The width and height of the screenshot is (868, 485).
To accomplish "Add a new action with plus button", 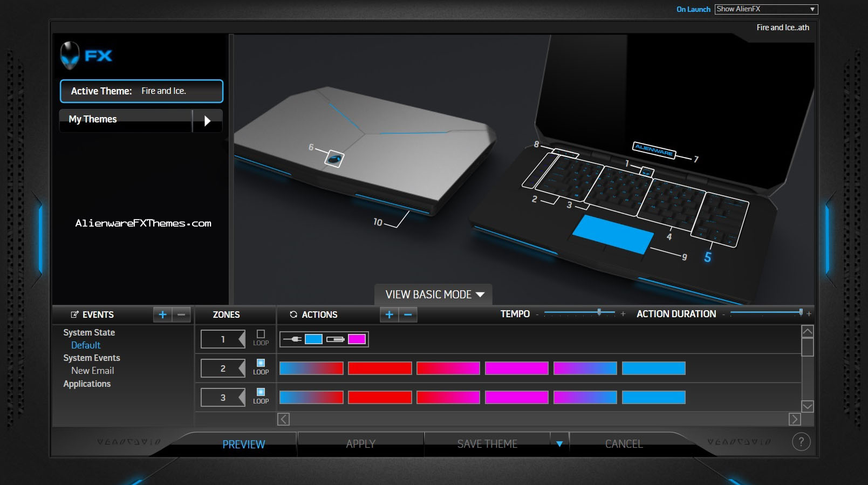I will (x=389, y=315).
